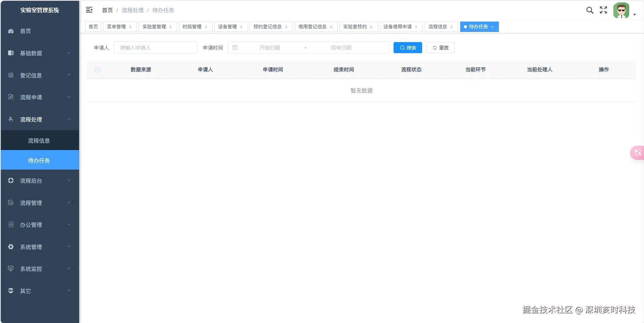Expand the 办公管理 menu

(x=69, y=224)
